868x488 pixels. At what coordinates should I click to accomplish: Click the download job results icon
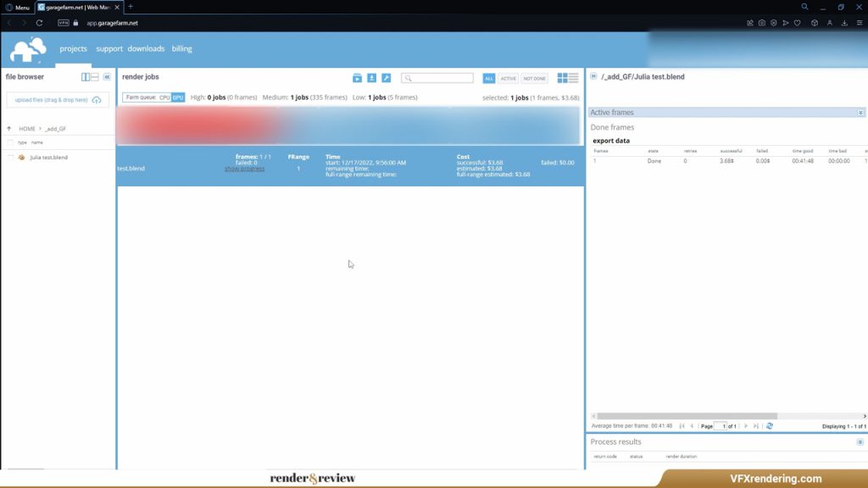click(x=371, y=78)
